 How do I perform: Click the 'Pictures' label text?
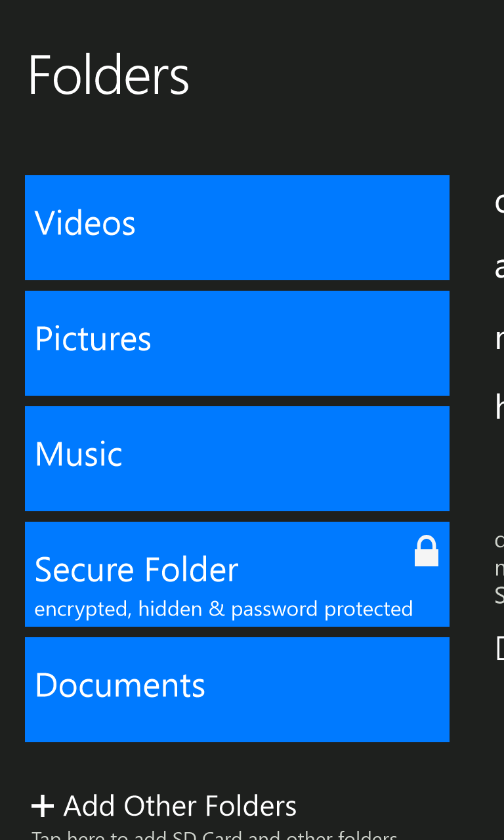click(93, 339)
